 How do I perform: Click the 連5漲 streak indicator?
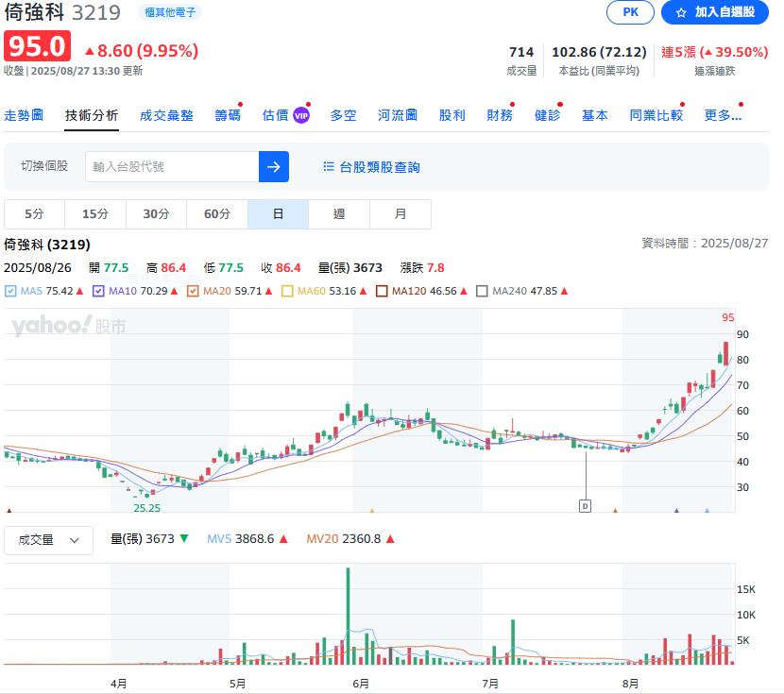point(714,52)
